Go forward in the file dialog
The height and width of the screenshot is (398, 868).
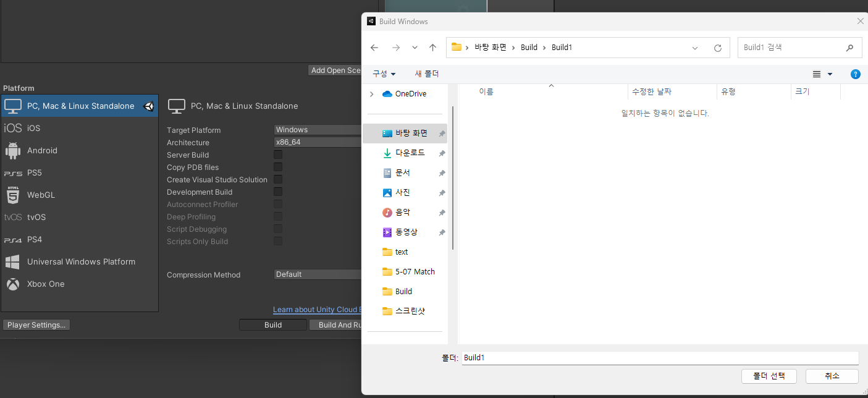pyautogui.click(x=396, y=48)
